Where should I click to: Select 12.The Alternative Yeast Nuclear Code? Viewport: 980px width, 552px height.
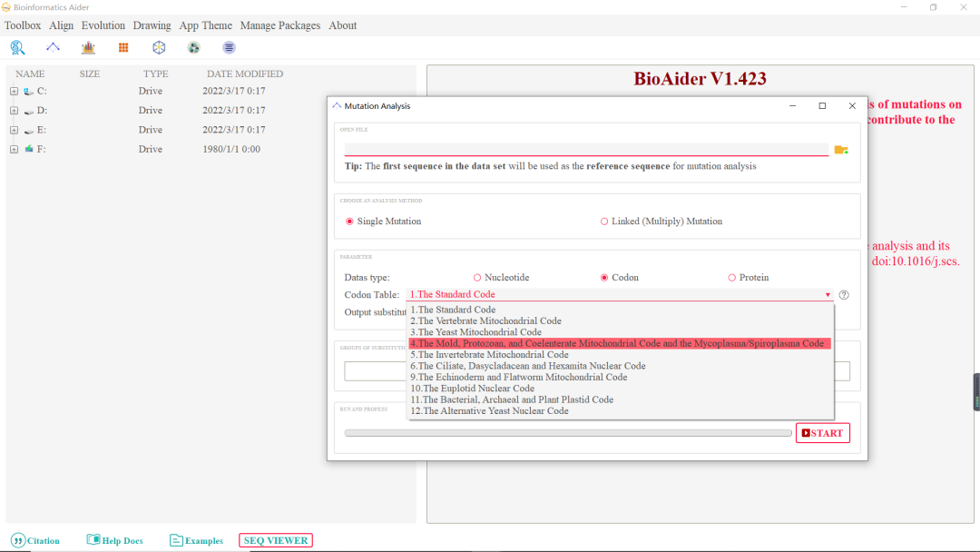click(x=620, y=410)
